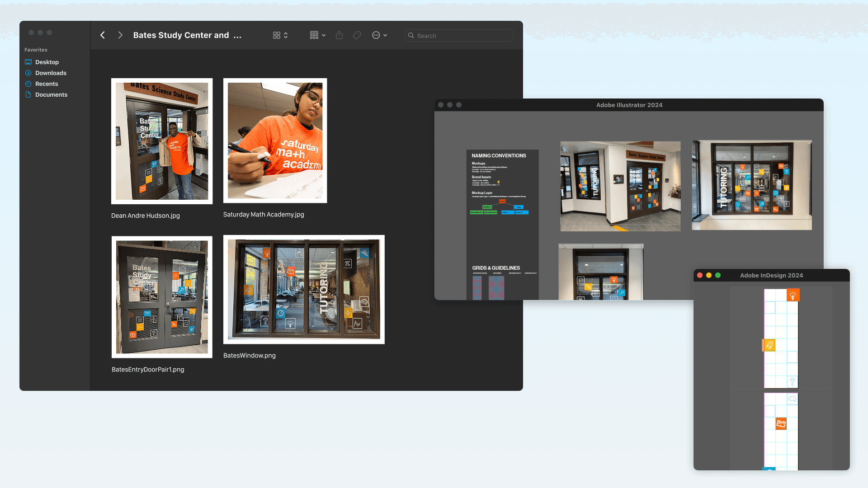Screen dimensions: 868x488
Task: Select the BatesEntryDoorPair1.png file label
Action: (x=148, y=370)
